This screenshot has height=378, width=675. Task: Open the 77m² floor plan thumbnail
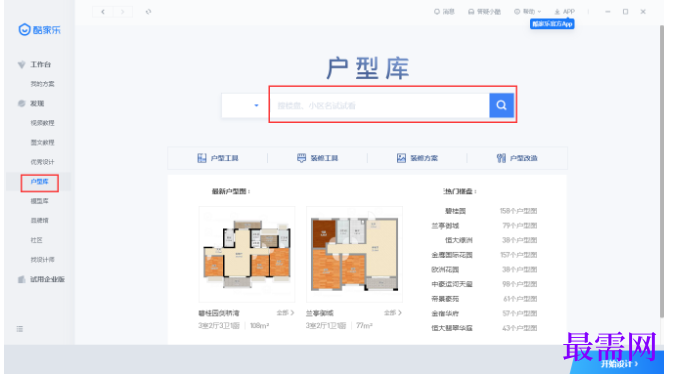click(x=354, y=254)
